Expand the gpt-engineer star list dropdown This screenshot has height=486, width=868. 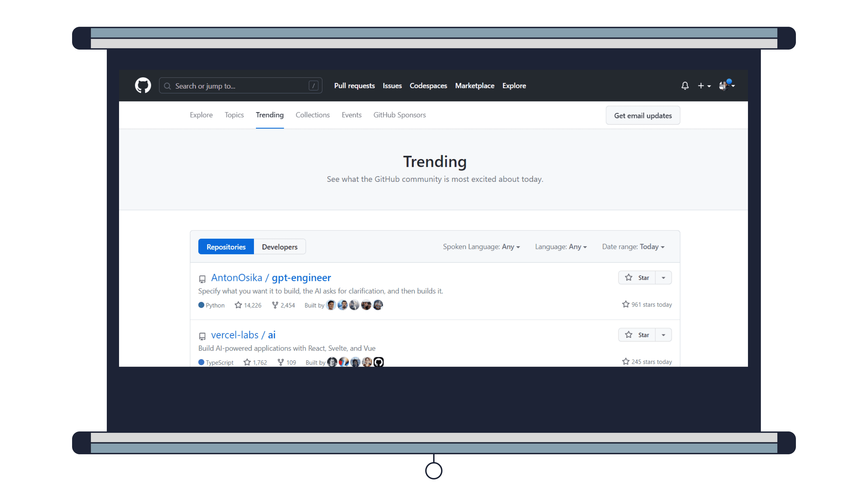pos(663,277)
